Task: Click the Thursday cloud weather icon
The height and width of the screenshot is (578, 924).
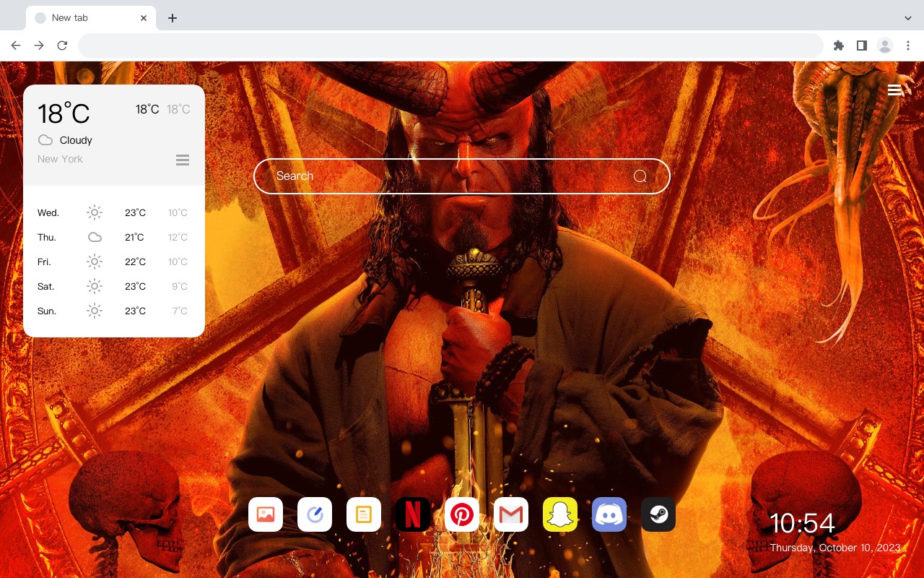Action: point(95,237)
